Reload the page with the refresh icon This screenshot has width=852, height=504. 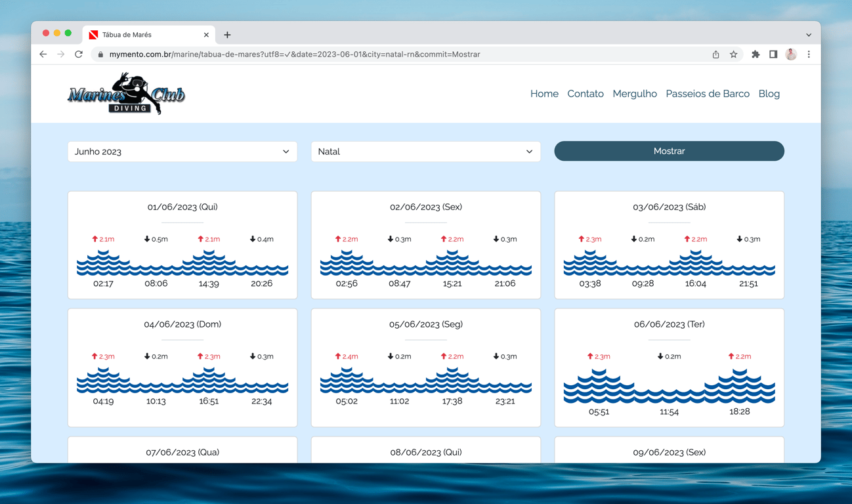[79, 54]
